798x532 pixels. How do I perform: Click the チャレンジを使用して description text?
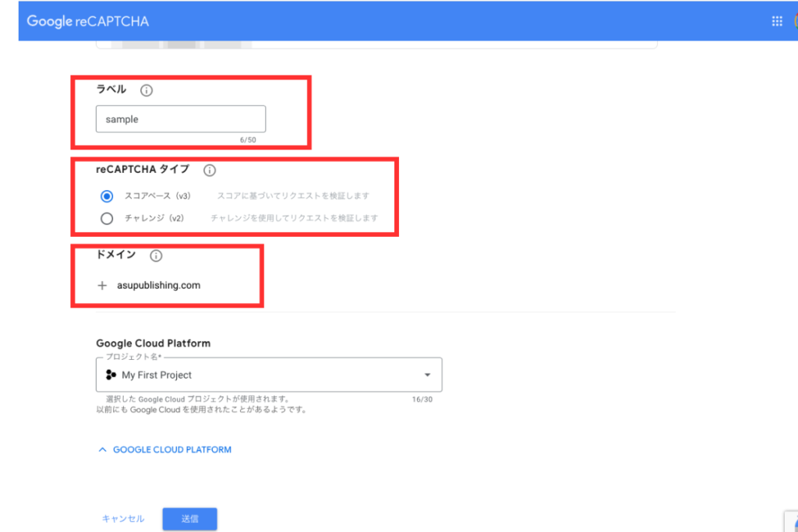(294, 218)
